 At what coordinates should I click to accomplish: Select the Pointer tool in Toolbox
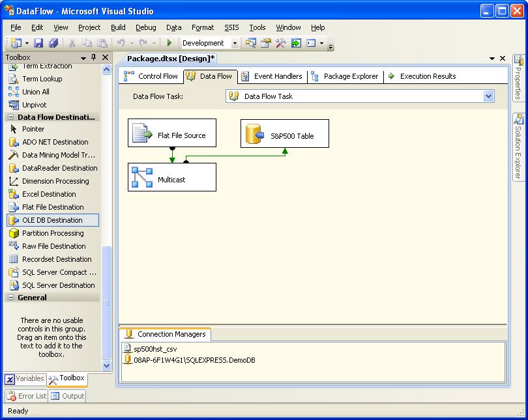pos(53,129)
